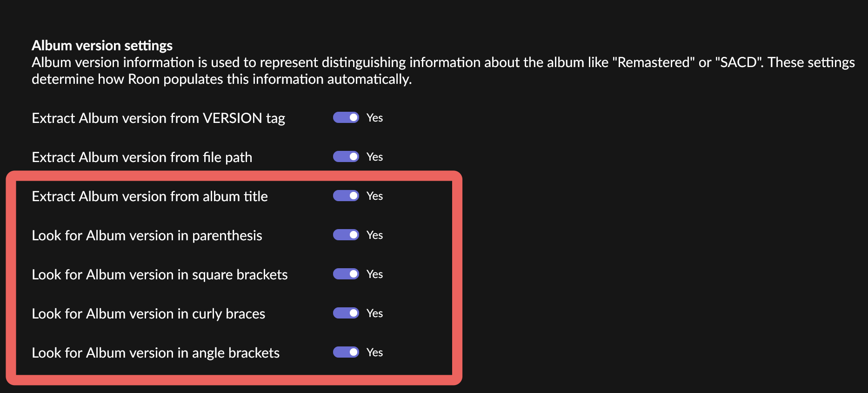The width and height of the screenshot is (868, 393).
Task: Click the 'Look for Album version in square brackets' label
Action: 160,275
